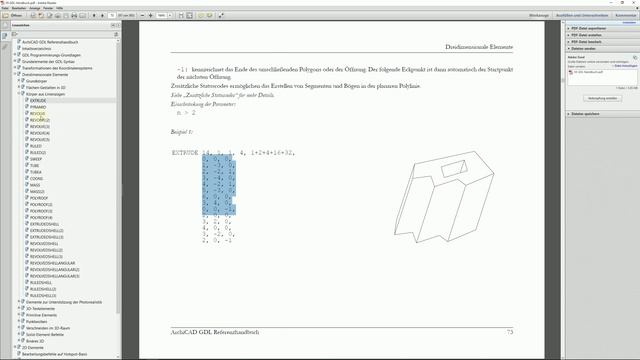Open the bookmarks options menu icon

[15, 35]
